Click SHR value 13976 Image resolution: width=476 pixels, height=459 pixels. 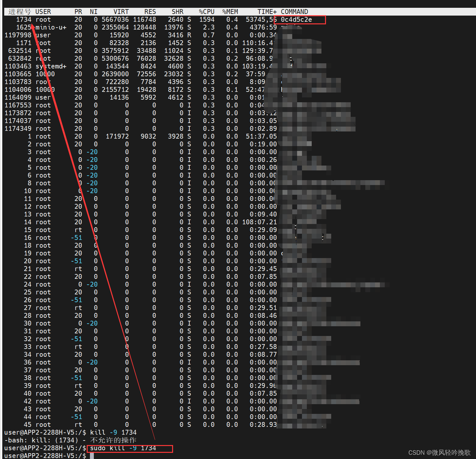(x=174, y=27)
